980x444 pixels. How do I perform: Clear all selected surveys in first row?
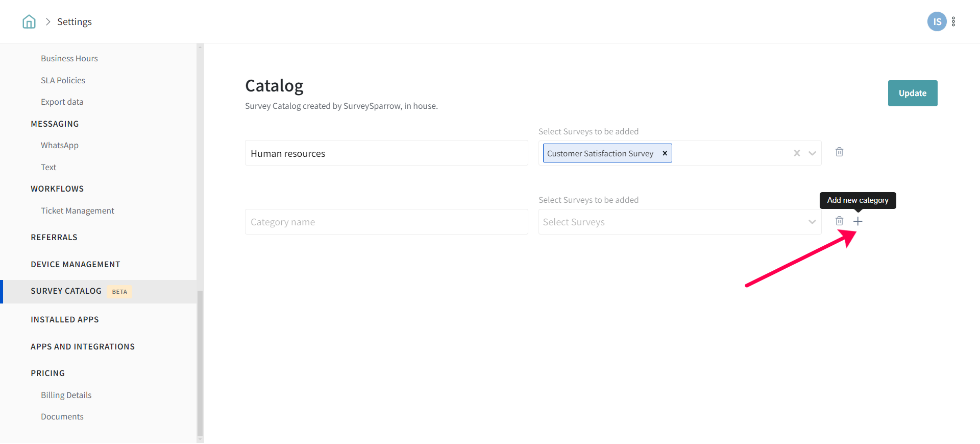[x=796, y=153]
